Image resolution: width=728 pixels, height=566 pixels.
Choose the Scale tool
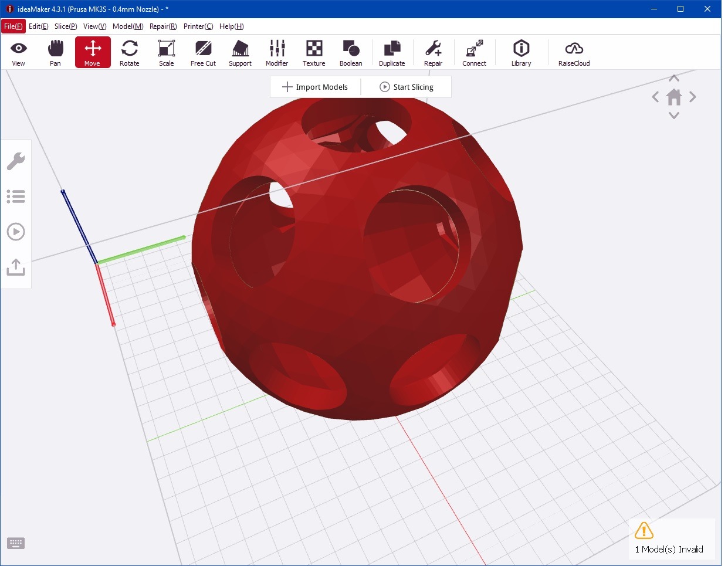pos(167,53)
